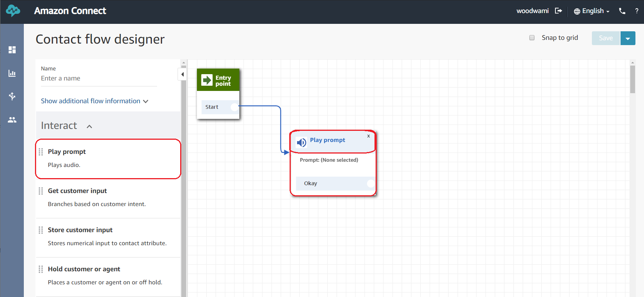Collapse the left block panel arrow
644x297 pixels.
(x=182, y=75)
